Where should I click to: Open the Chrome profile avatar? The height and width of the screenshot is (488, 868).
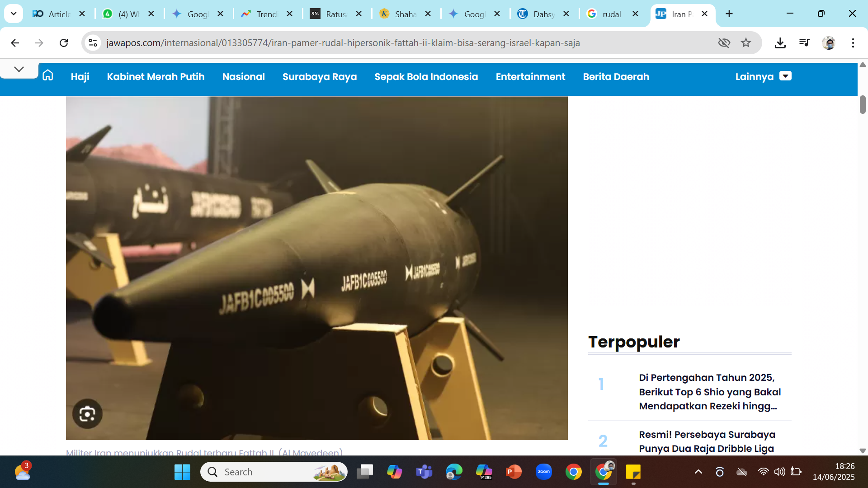coord(829,43)
